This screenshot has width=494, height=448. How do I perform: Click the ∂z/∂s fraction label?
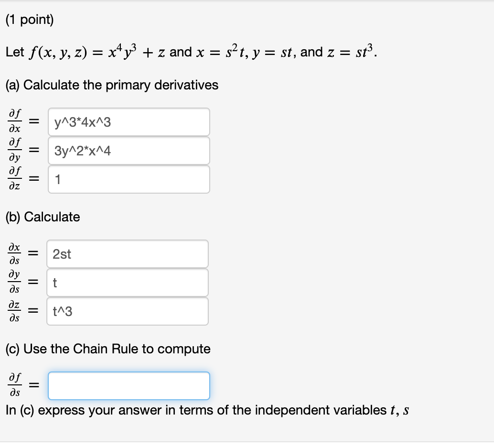[x=14, y=311]
